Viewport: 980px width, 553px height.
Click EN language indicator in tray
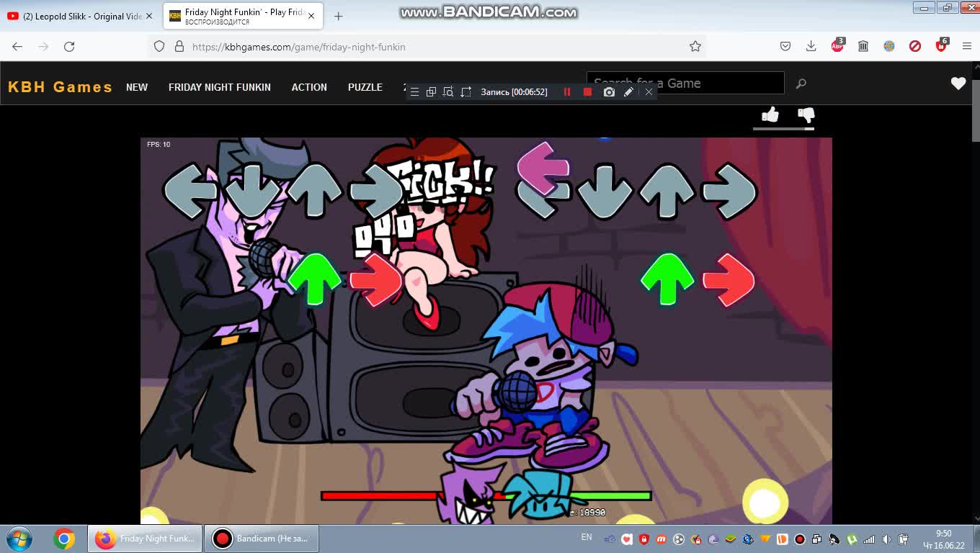pos(587,537)
